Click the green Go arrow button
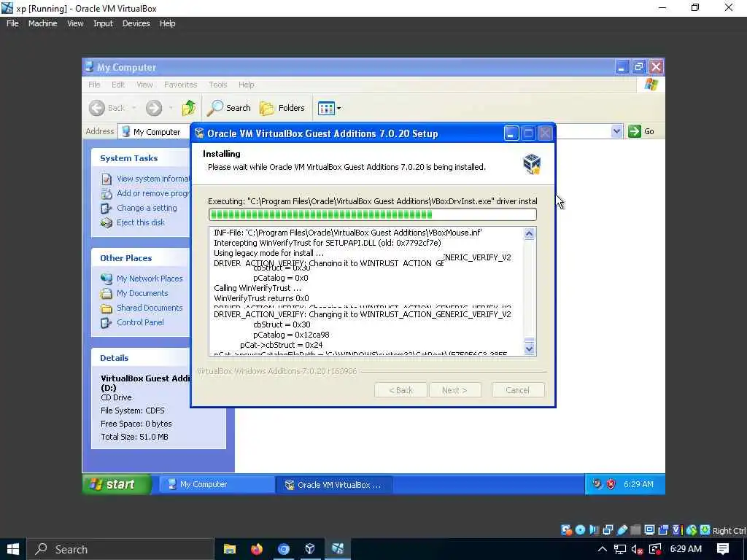 (x=635, y=131)
